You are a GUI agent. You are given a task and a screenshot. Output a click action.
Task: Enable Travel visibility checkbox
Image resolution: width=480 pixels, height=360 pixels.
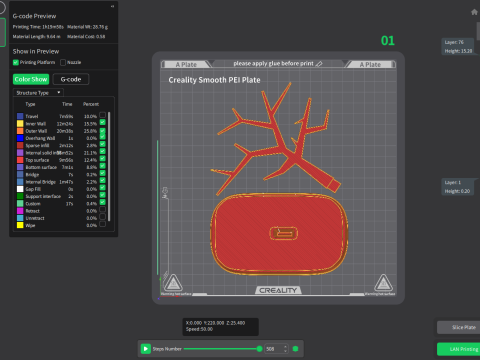coord(103,115)
